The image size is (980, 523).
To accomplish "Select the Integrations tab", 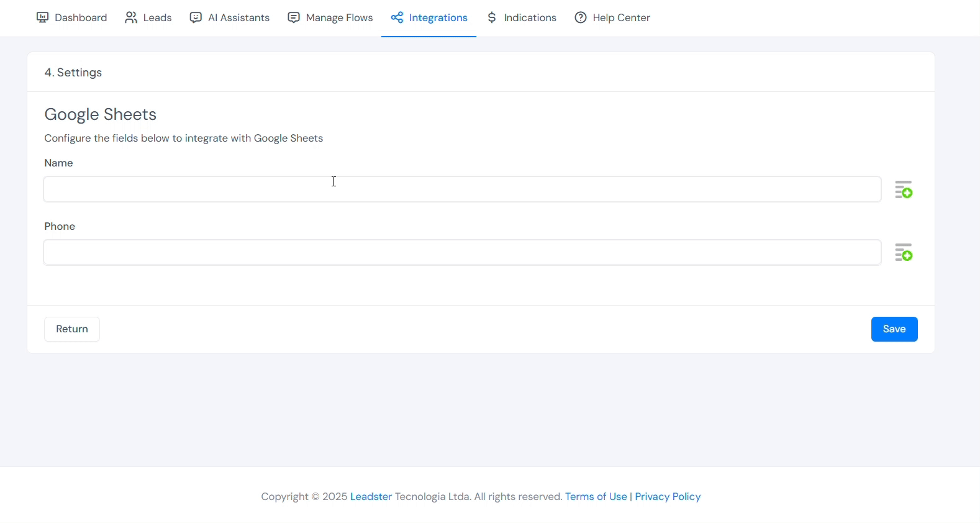I will pyautogui.click(x=429, y=17).
